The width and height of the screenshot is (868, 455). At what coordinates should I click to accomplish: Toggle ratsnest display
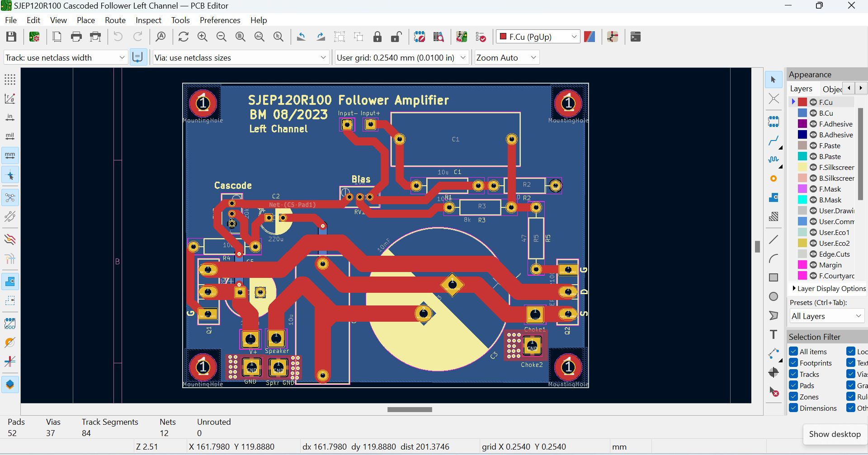click(10, 198)
